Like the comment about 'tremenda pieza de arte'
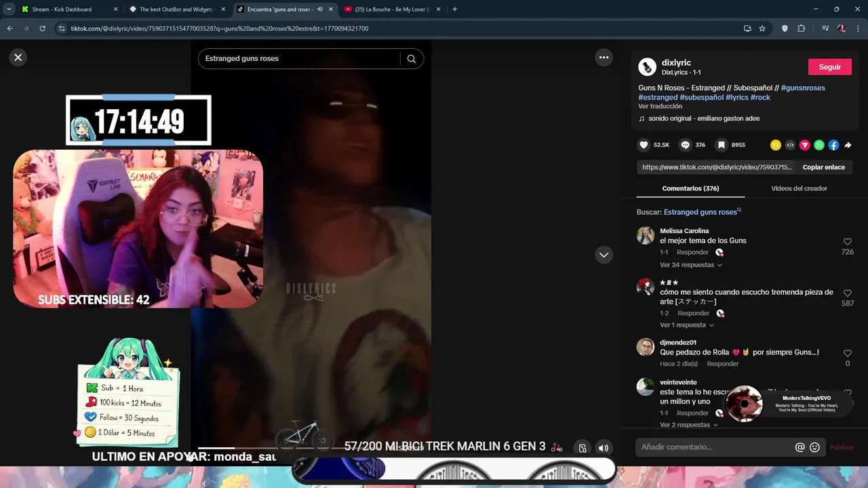The width and height of the screenshot is (868, 488). click(848, 293)
